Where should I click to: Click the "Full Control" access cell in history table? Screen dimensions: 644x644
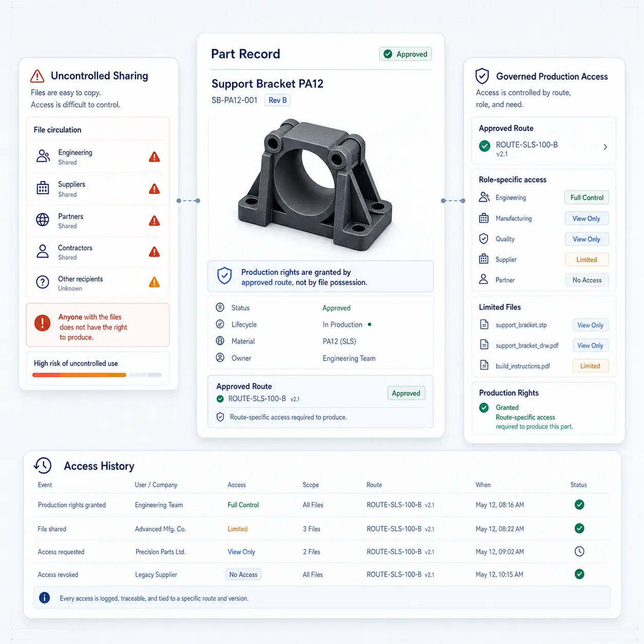[243, 505]
